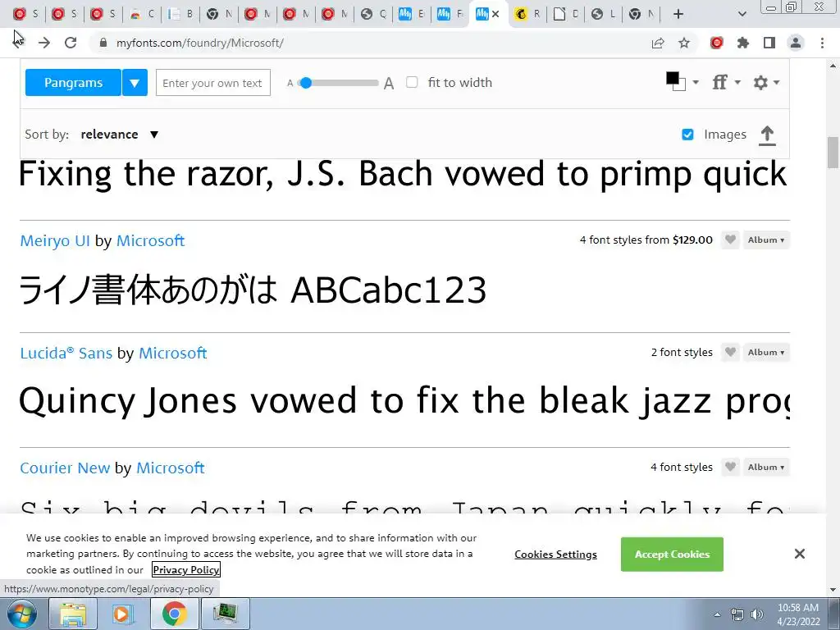Open the text color swatch picker

[x=682, y=82]
